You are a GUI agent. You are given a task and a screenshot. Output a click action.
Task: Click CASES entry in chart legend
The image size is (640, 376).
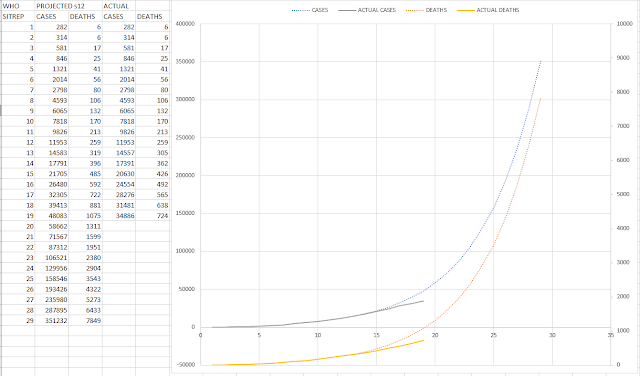(x=310, y=10)
